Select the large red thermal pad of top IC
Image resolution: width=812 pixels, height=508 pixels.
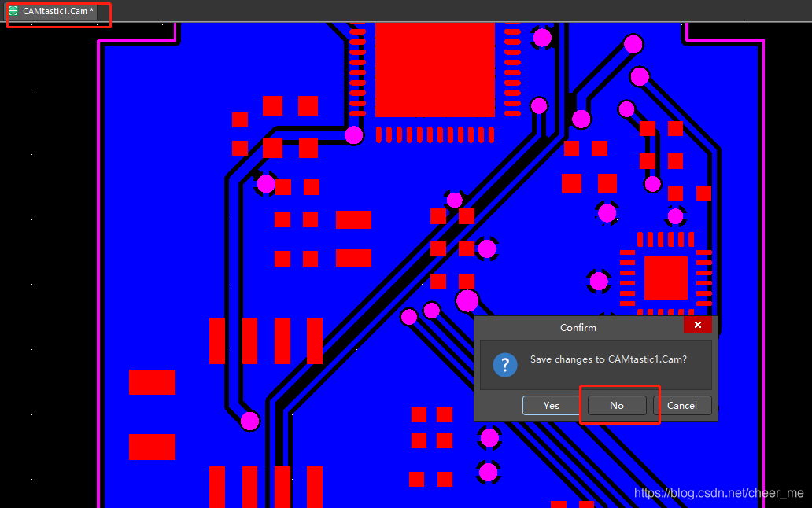tap(434, 69)
